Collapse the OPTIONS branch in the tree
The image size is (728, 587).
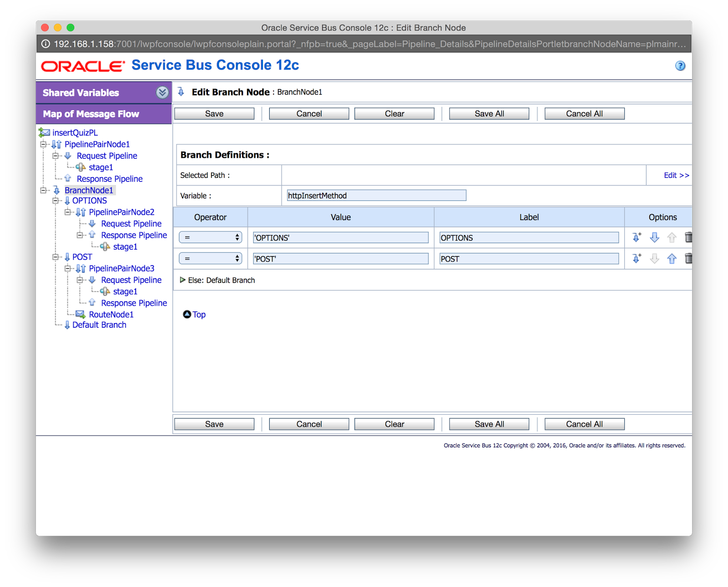56,201
